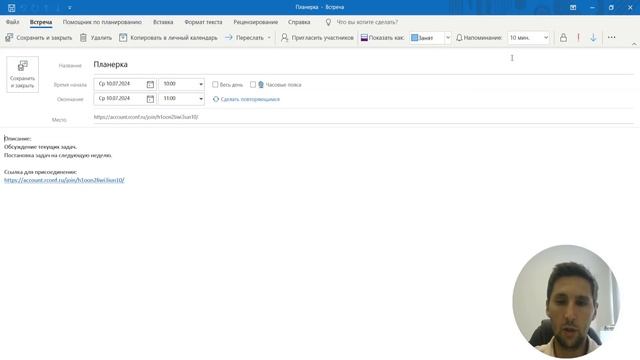Click the Место location field
Viewport: 640px width, 360px height.
click(x=363, y=117)
